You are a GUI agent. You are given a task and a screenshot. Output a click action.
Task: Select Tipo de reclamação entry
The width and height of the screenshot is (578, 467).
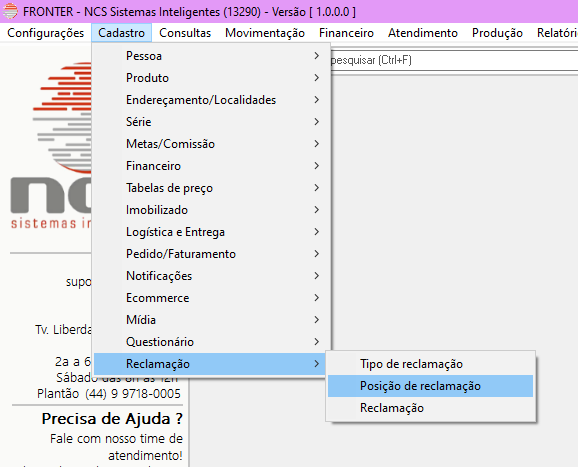431,364
